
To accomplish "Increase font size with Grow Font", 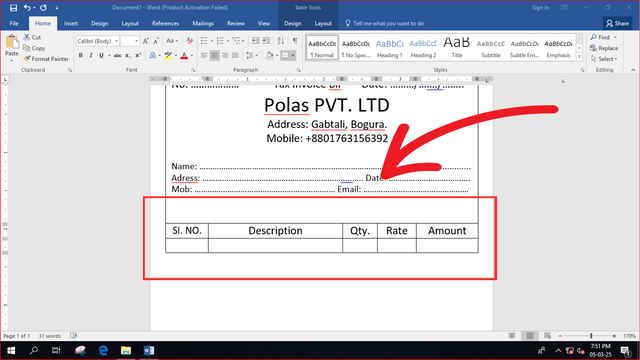I will [146, 41].
